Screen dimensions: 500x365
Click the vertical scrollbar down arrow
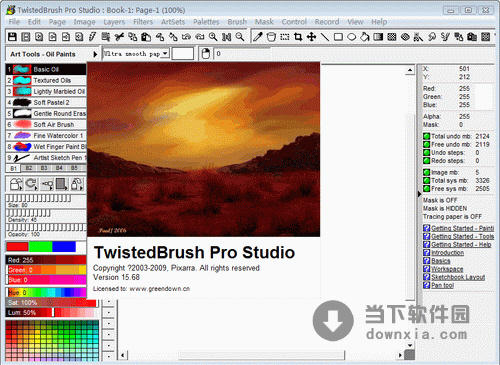click(x=410, y=345)
